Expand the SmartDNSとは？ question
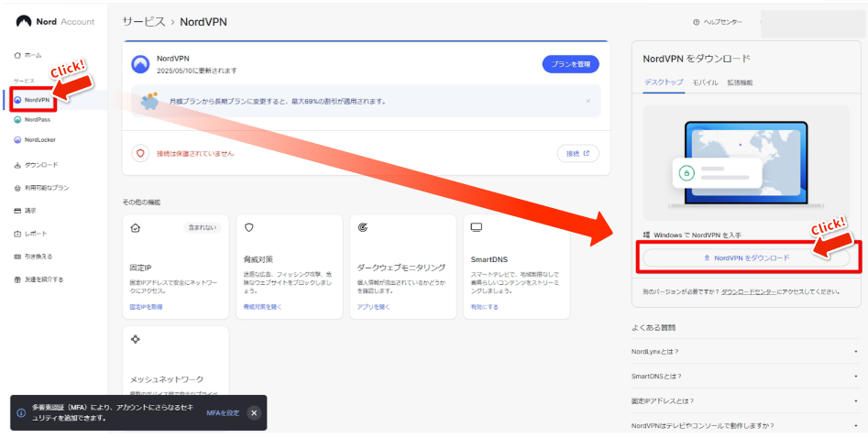 744,376
